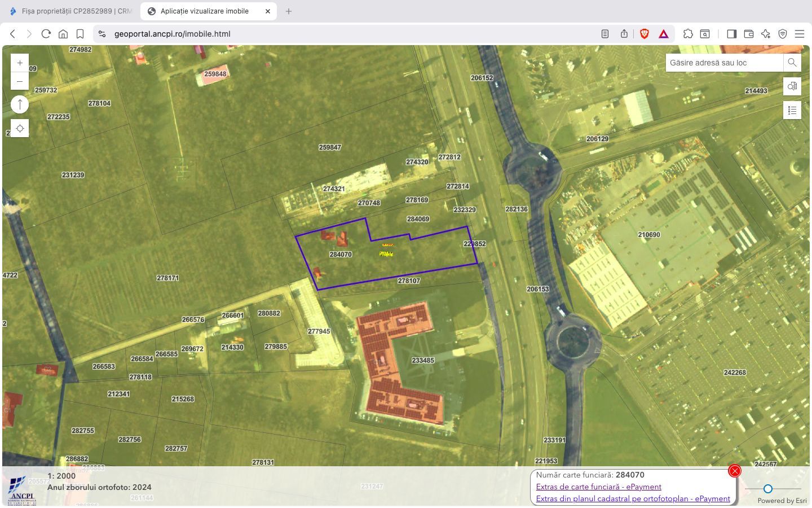Reload the geoportal page
The height and width of the screenshot is (508, 812).
[x=46, y=34]
